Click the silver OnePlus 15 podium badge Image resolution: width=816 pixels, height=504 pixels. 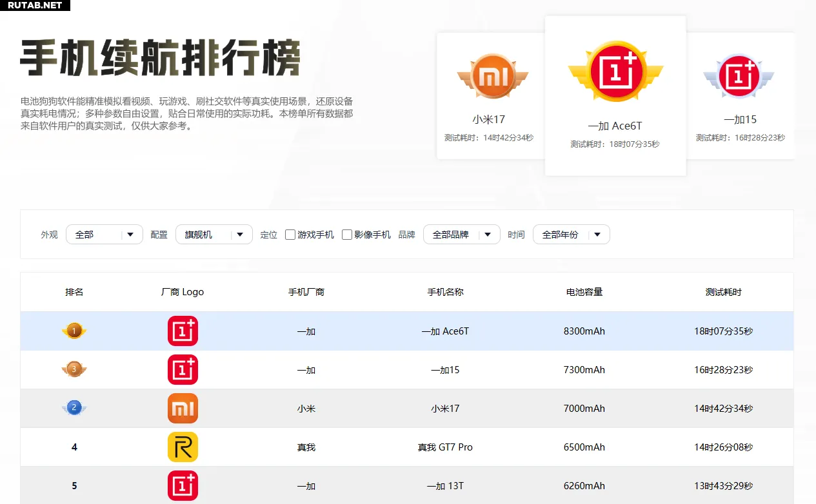click(x=739, y=76)
